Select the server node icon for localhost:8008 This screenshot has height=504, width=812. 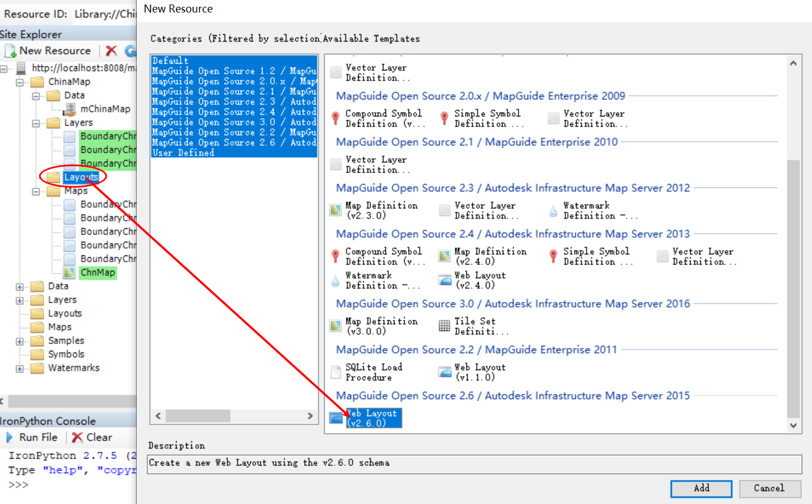pyautogui.click(x=22, y=68)
